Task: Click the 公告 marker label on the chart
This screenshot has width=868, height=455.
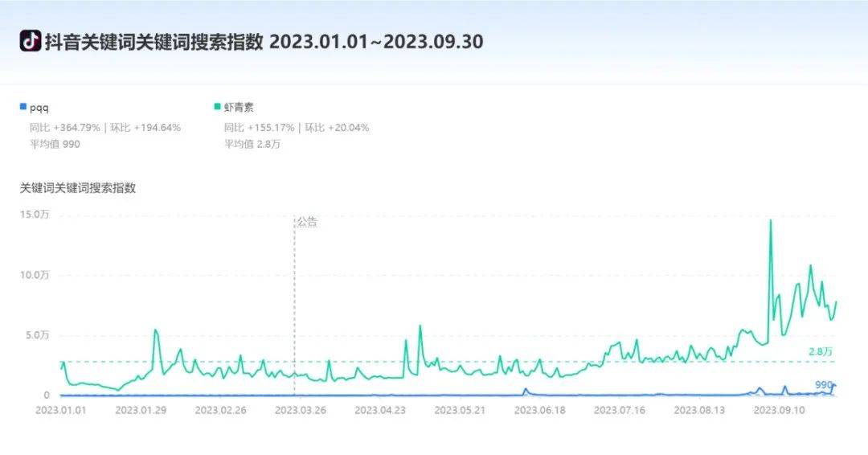Action: pyautogui.click(x=307, y=222)
